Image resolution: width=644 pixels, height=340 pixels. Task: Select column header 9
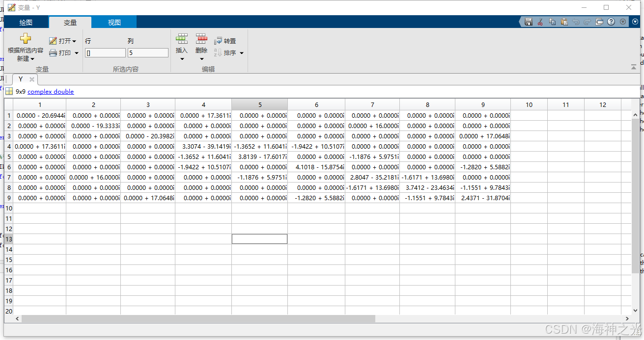[x=483, y=105]
